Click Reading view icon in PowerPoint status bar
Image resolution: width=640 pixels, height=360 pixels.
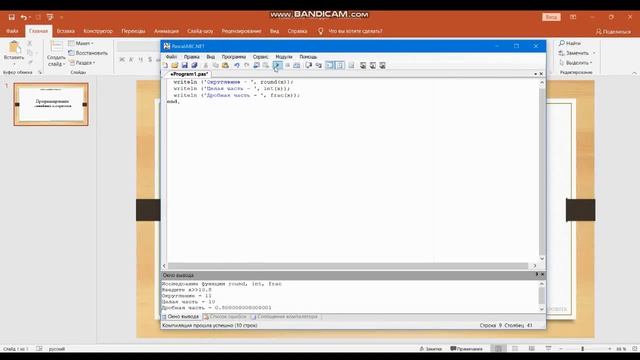click(x=531, y=349)
